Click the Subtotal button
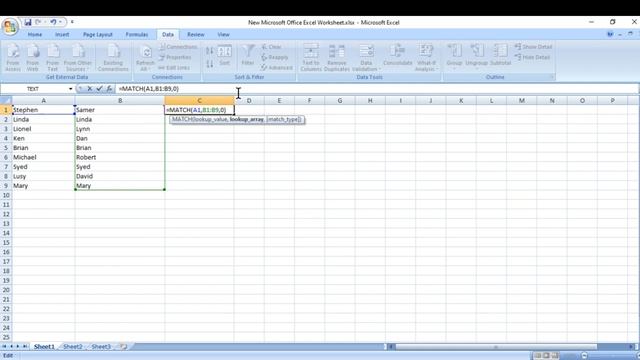 500,55
